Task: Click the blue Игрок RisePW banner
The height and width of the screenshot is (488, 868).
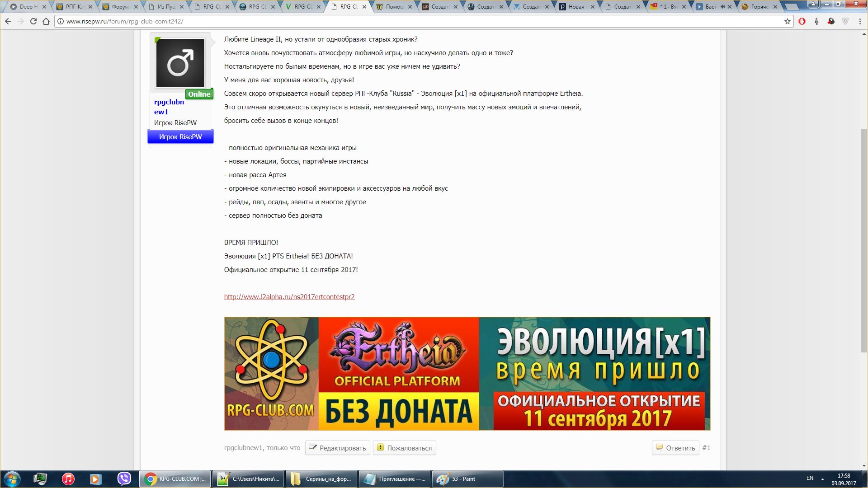Action: pos(180,136)
